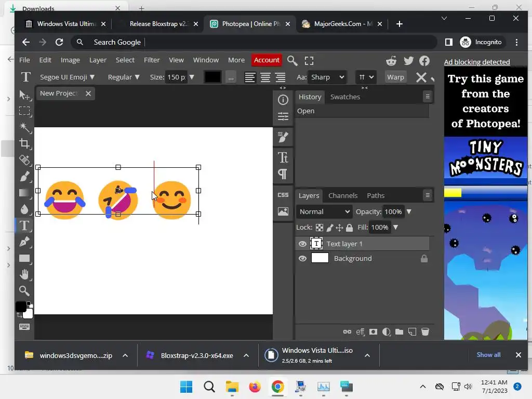532x399 pixels.
Task: Open the Info panel icon
Action: point(283,100)
